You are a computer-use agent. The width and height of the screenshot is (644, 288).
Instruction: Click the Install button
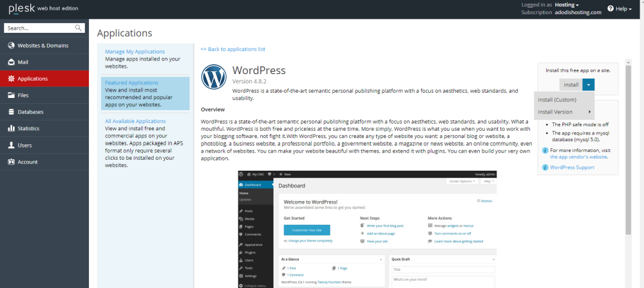571,84
